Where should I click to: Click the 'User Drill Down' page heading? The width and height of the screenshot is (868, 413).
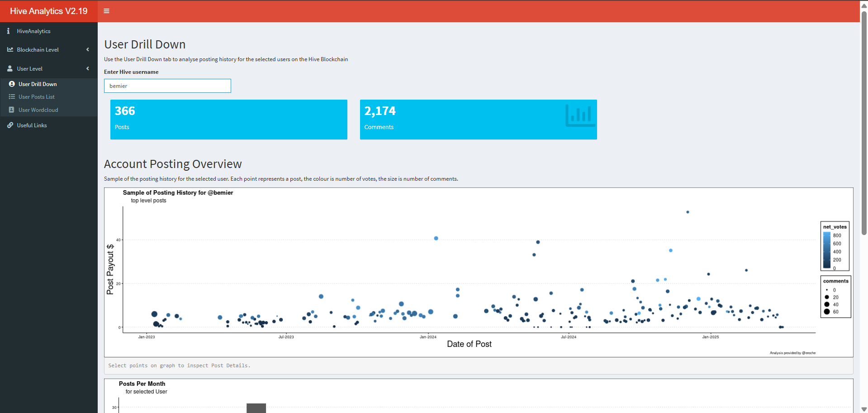(145, 44)
